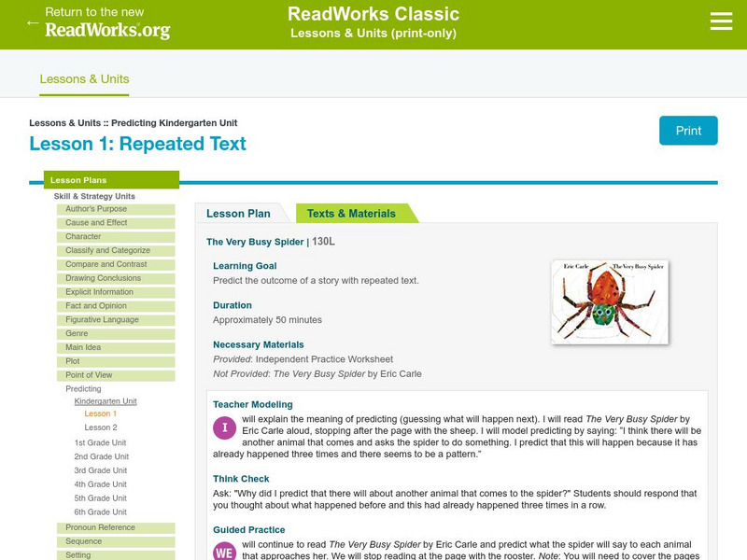Image resolution: width=747 pixels, height=560 pixels.
Task: Expand Explicit Information unit
Action: 116,292
